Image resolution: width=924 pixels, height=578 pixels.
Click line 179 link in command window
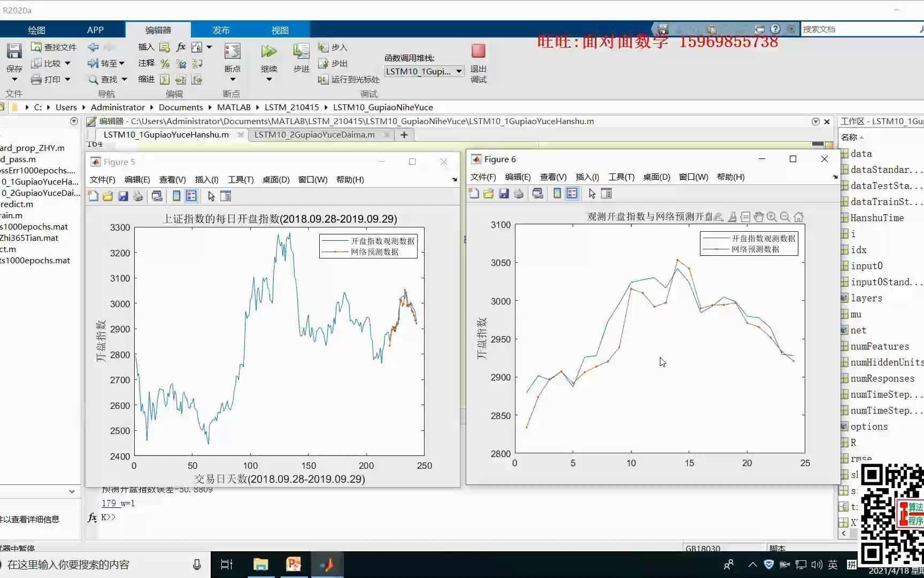coord(109,503)
